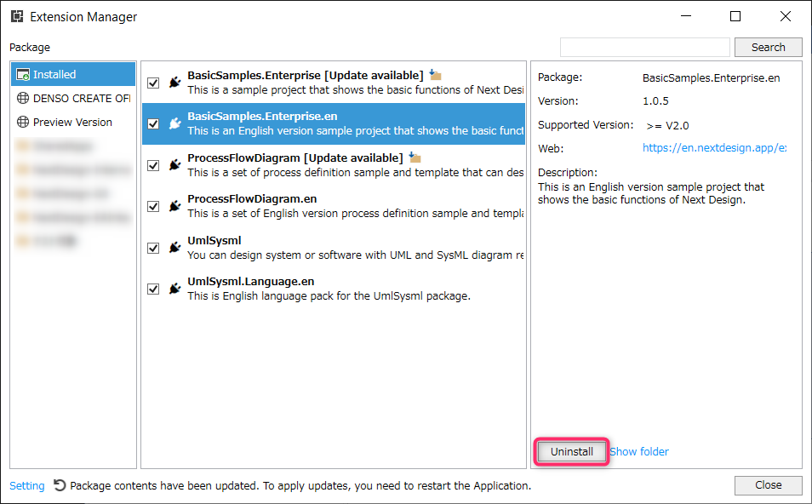812x504 pixels.
Task: Maximize the Extension Manager window
Action: [735, 16]
